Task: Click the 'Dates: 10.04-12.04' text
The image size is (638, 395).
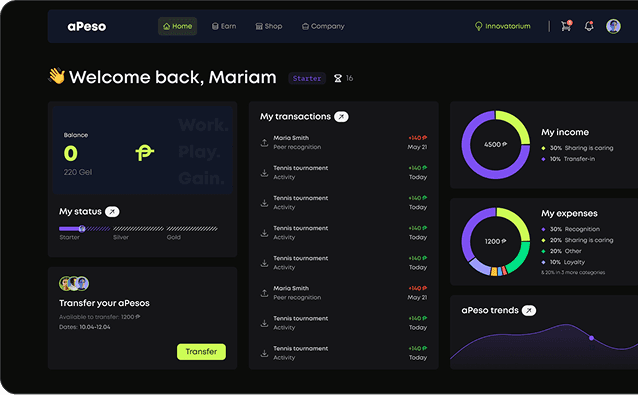Action: tap(85, 327)
